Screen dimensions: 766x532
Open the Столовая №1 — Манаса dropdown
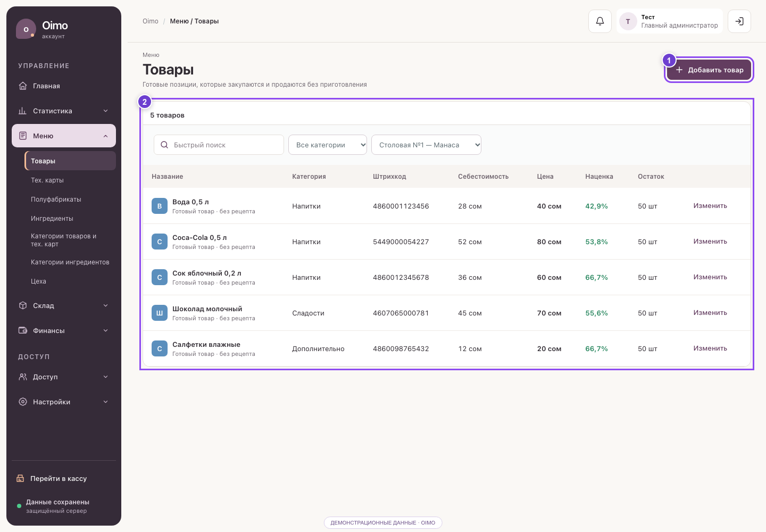tap(426, 145)
